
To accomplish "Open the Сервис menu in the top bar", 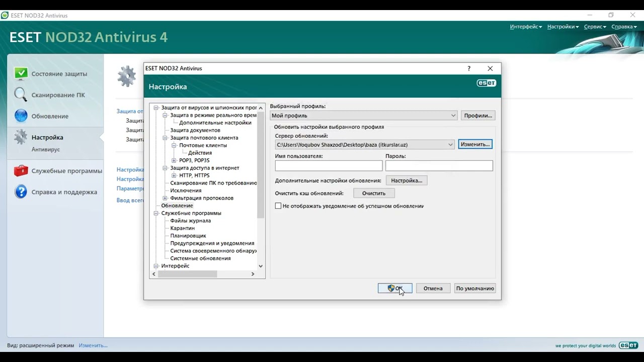I will (595, 27).
